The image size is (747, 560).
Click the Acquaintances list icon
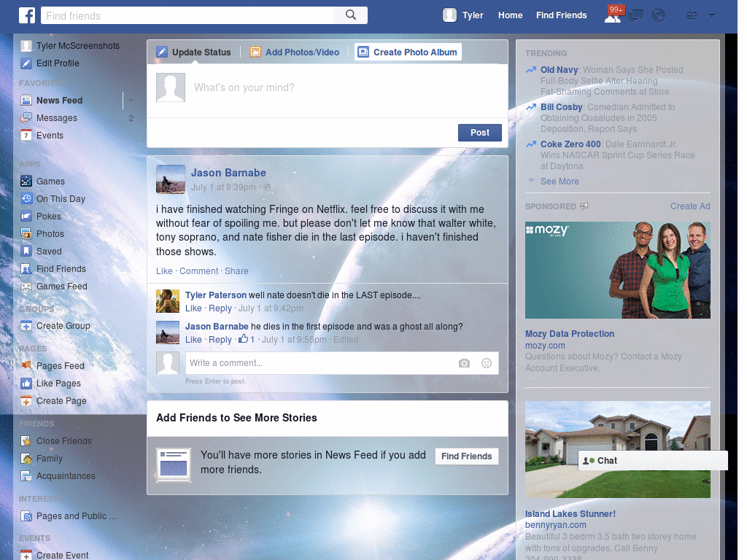26,475
